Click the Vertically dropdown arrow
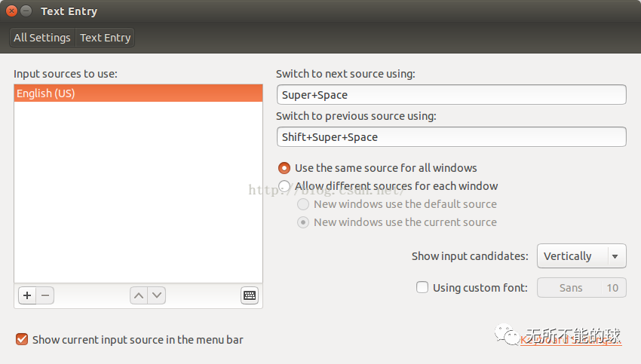641x364 pixels. 615,256
